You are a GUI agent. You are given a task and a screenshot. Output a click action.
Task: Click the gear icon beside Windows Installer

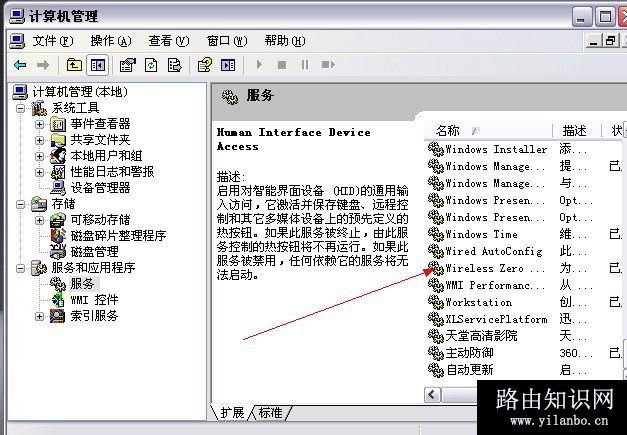436,149
